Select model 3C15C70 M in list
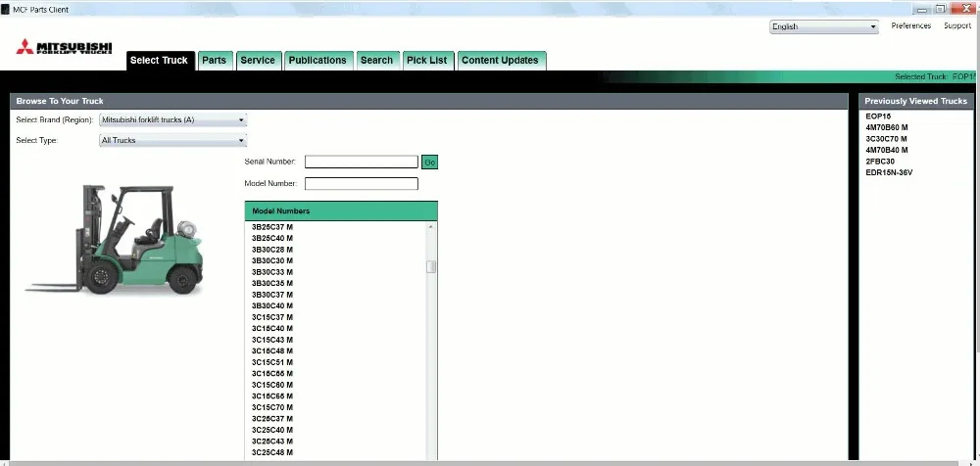 pyautogui.click(x=272, y=406)
